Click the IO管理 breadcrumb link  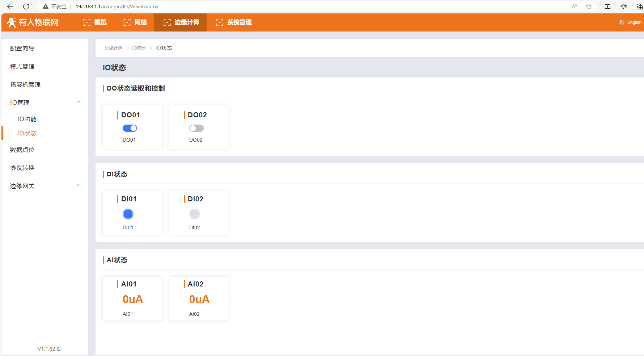(x=139, y=48)
